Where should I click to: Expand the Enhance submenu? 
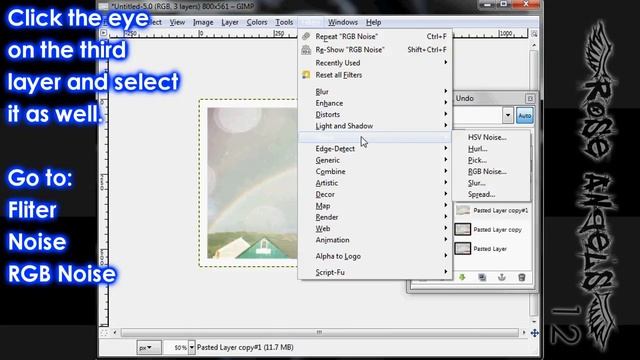pyautogui.click(x=376, y=103)
